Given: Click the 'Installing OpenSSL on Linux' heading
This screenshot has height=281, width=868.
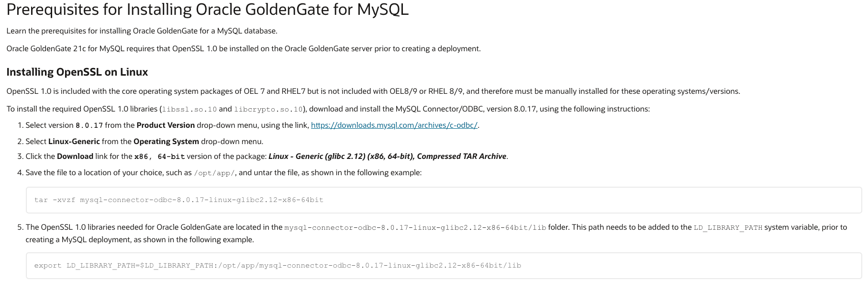Looking at the screenshot, I should pos(77,72).
